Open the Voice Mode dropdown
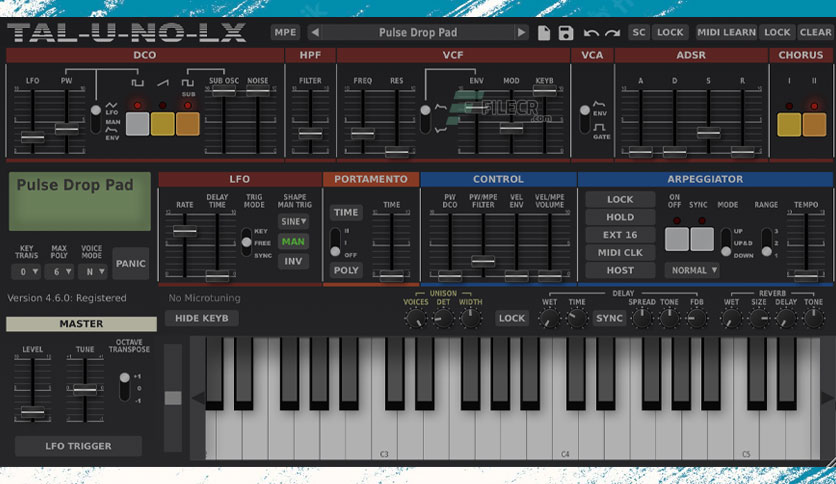 coord(92,272)
